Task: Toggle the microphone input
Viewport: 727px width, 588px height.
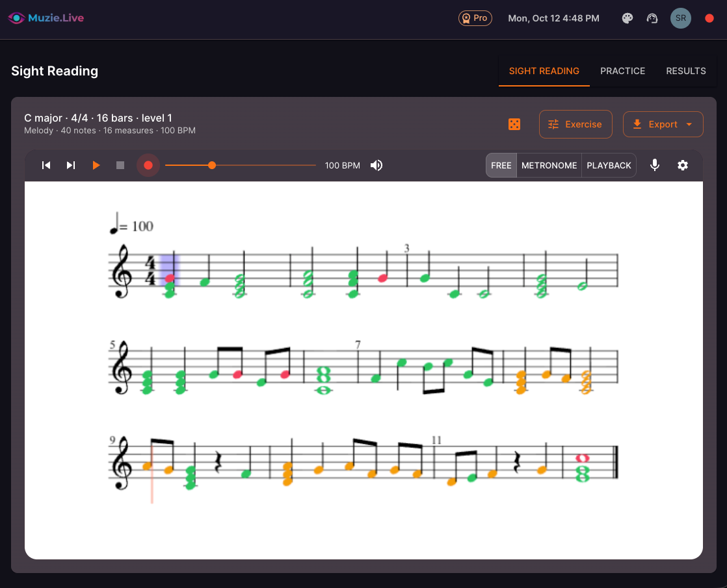Action: pos(655,166)
